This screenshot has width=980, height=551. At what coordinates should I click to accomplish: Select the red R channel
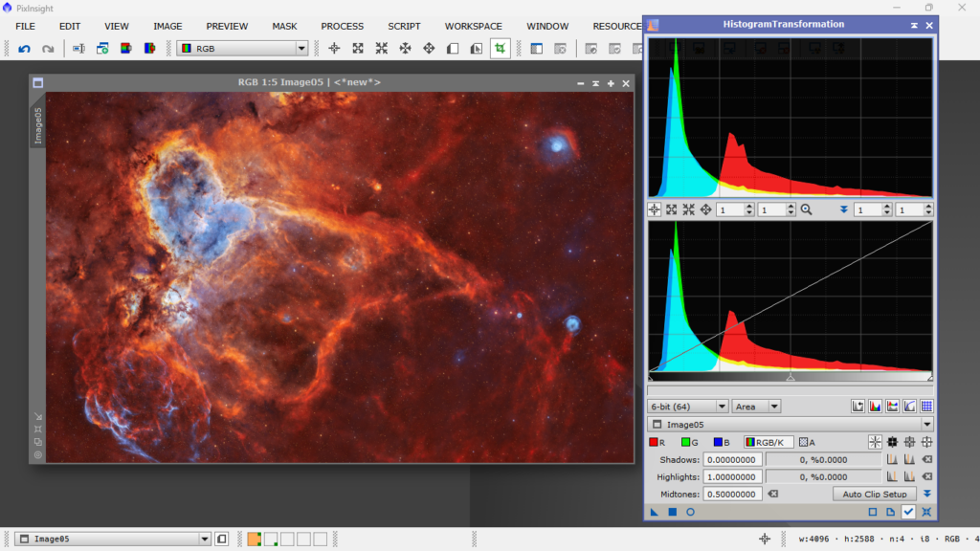(x=657, y=442)
